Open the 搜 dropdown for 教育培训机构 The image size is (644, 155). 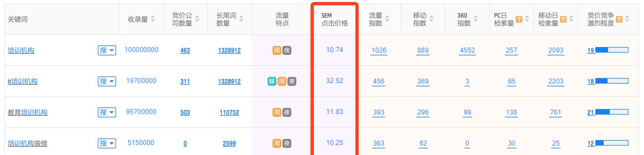point(107,112)
